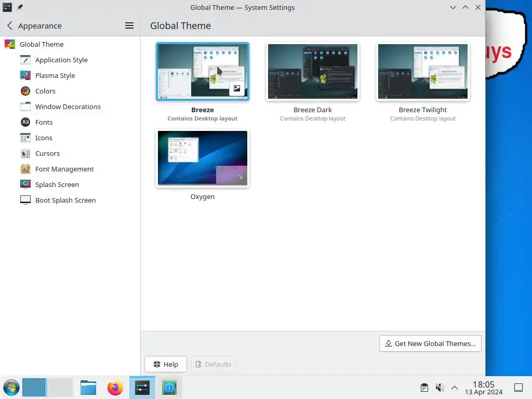Click the wallpaper preview icon on Breeze thumbnail

coord(237,88)
